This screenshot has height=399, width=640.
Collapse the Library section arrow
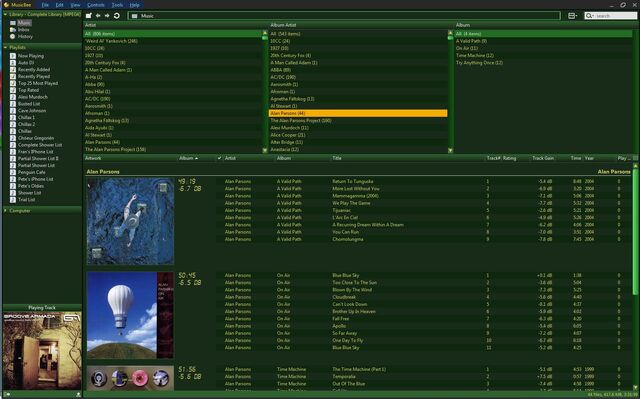pyautogui.click(x=5, y=14)
